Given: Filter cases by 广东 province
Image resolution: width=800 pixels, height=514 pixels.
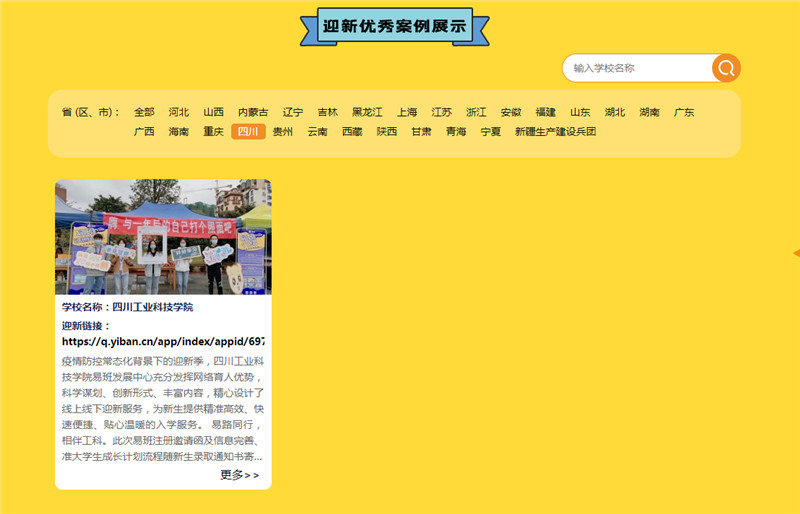Looking at the screenshot, I should [684, 112].
